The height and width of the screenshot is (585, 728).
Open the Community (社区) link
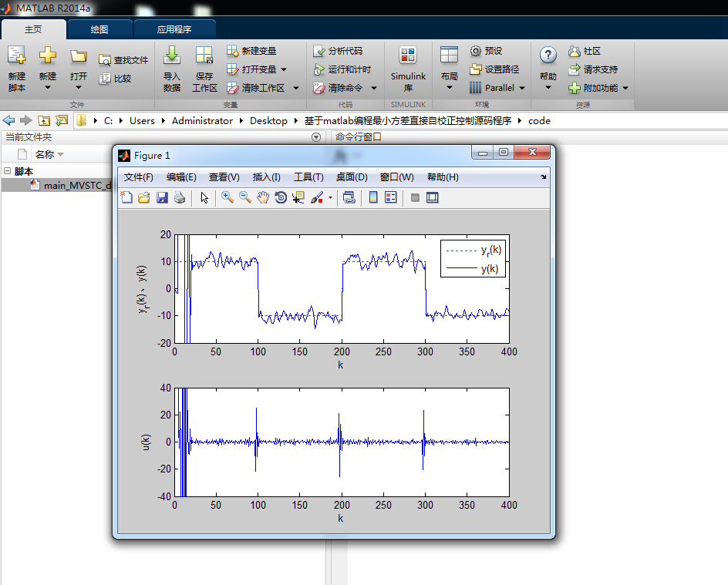(x=585, y=51)
